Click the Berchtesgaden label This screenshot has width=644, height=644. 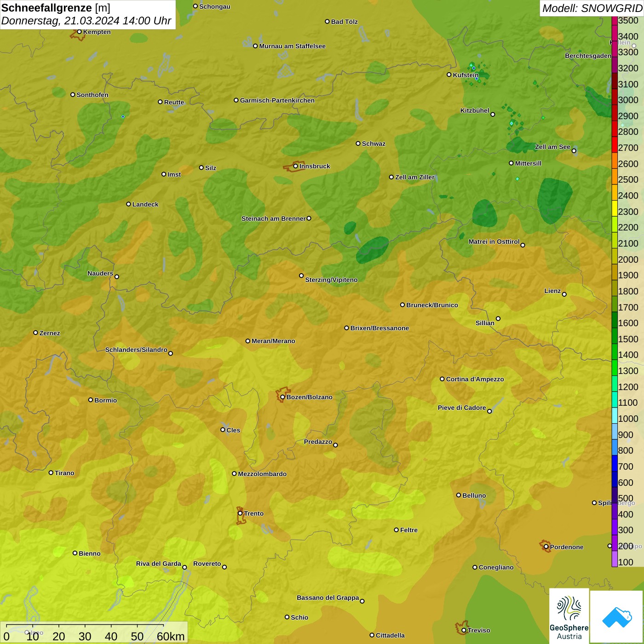pos(588,56)
